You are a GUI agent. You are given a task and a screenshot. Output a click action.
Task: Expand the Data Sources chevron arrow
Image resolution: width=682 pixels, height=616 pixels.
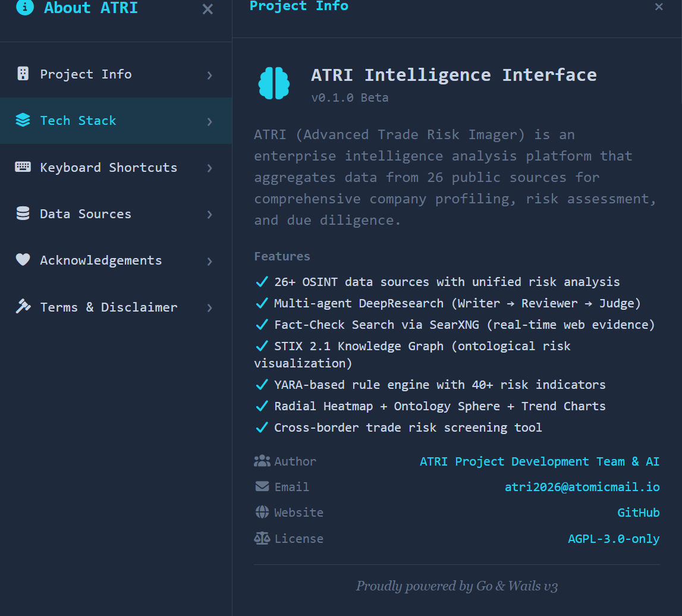(x=210, y=215)
